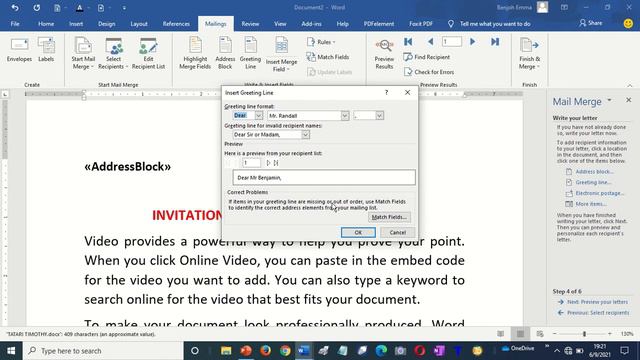Cancel the Insert Greeting Line dialog
This screenshot has height=360, width=640.
(x=397, y=232)
